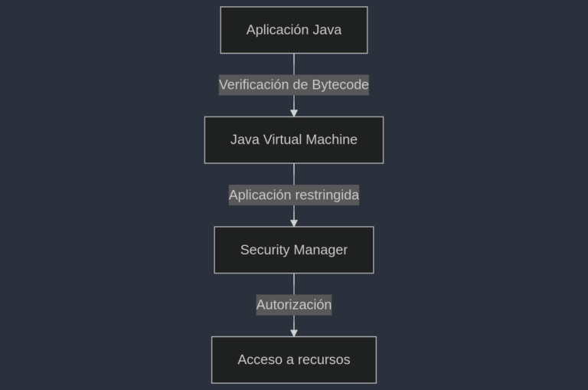Viewport: 588px width, 390px height.
Task: Select the Security Manager node
Action: tap(294, 250)
